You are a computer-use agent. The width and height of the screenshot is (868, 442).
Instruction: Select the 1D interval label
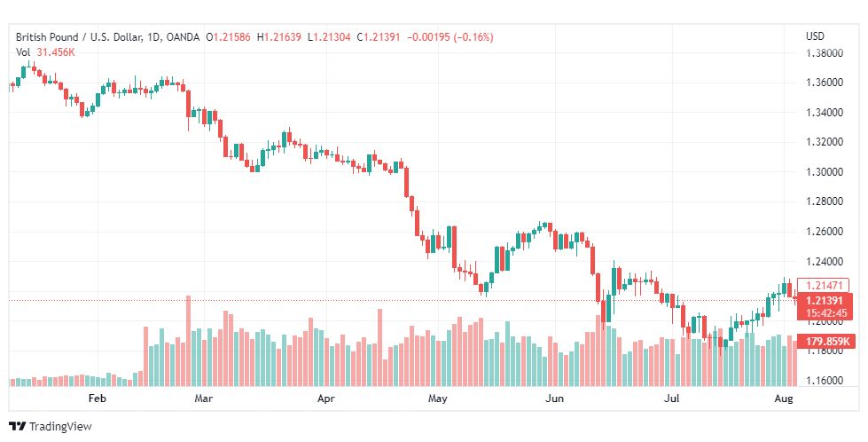(154, 37)
